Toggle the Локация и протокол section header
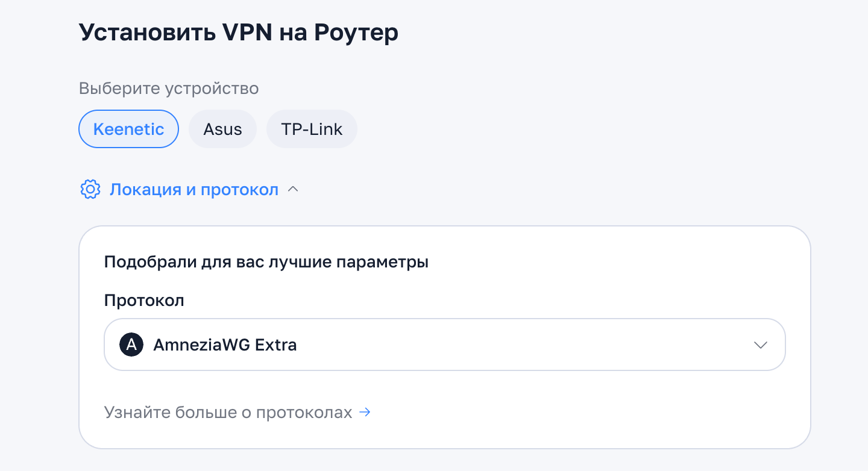The image size is (868, 471). (x=189, y=190)
